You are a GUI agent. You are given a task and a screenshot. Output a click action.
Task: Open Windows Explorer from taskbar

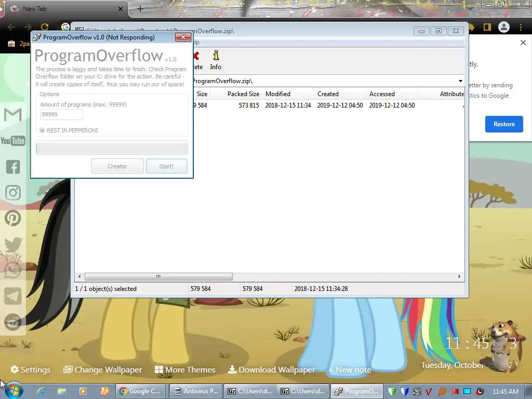pyautogui.click(x=61, y=391)
